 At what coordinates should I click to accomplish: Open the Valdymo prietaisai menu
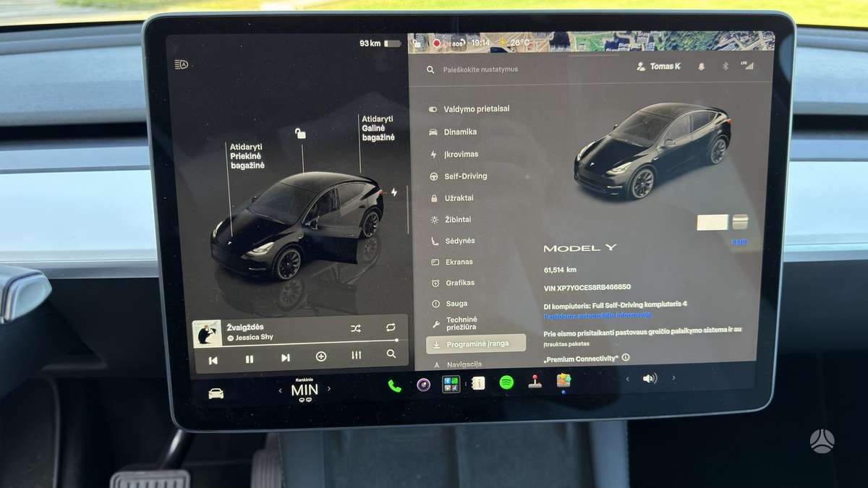pyautogui.click(x=469, y=109)
